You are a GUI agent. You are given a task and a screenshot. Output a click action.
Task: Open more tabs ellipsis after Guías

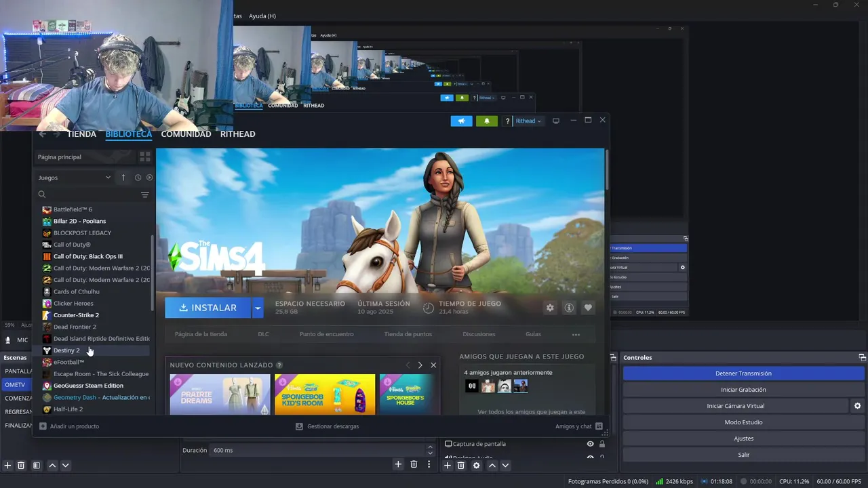576,334
